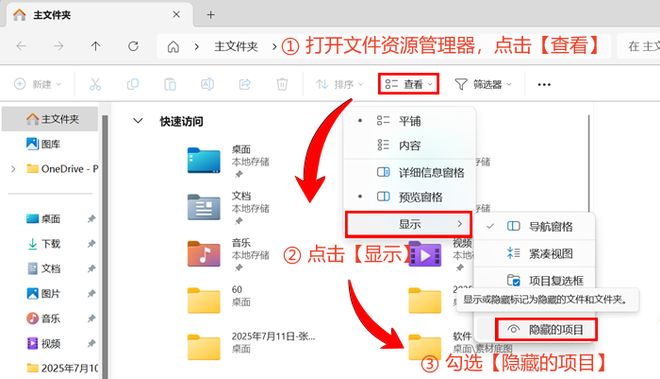Click the home icon in address bar
Viewport: 660px width, 379px height.
tap(173, 46)
